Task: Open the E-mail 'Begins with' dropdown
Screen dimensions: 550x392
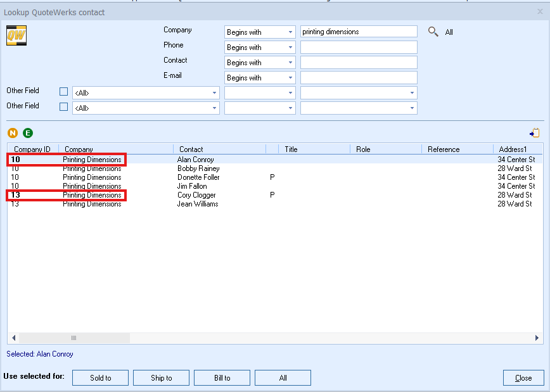Action: coord(260,77)
